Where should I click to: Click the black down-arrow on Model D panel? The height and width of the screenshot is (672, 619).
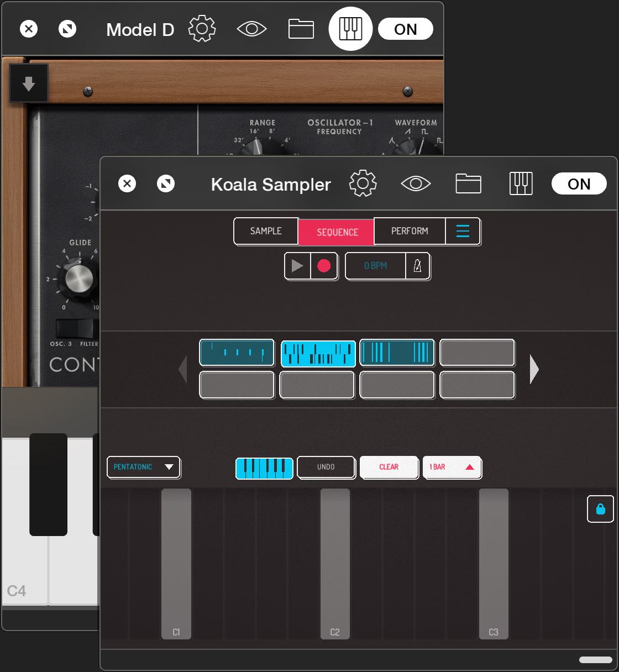28,82
